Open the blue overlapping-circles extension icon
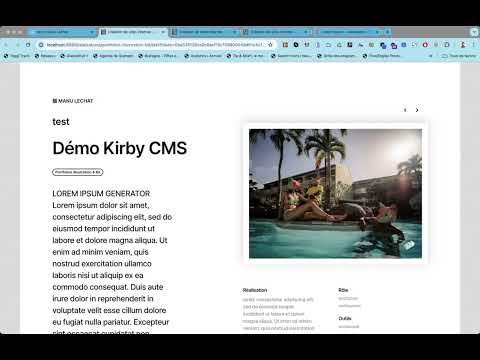The width and height of the screenshot is (480, 360). click(383, 45)
